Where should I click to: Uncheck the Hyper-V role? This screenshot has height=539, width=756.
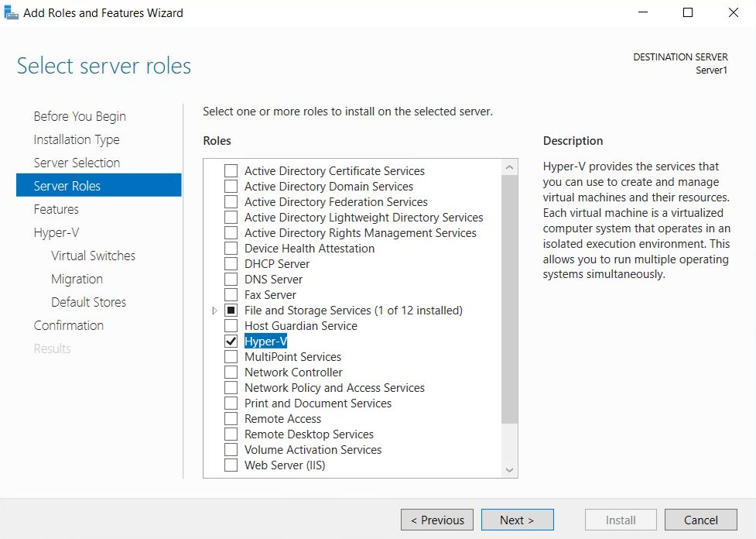tap(231, 341)
